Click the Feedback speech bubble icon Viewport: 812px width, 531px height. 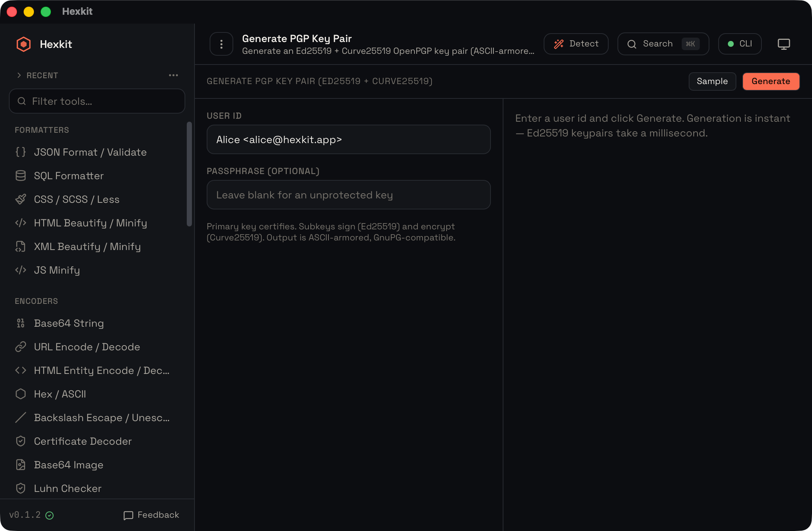point(128,516)
